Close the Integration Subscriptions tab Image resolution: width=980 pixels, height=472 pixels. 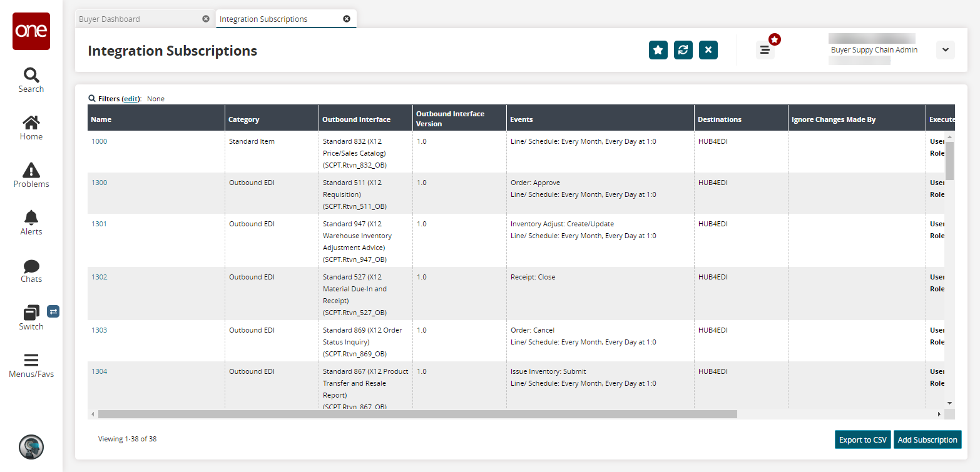click(347, 19)
